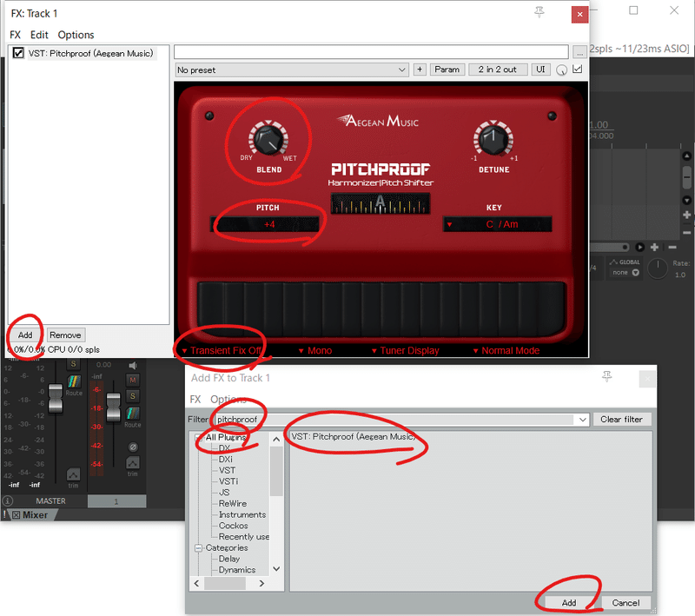Mute track 1 in the mixer
Viewport: 695px width, 616px height.
pyautogui.click(x=132, y=380)
